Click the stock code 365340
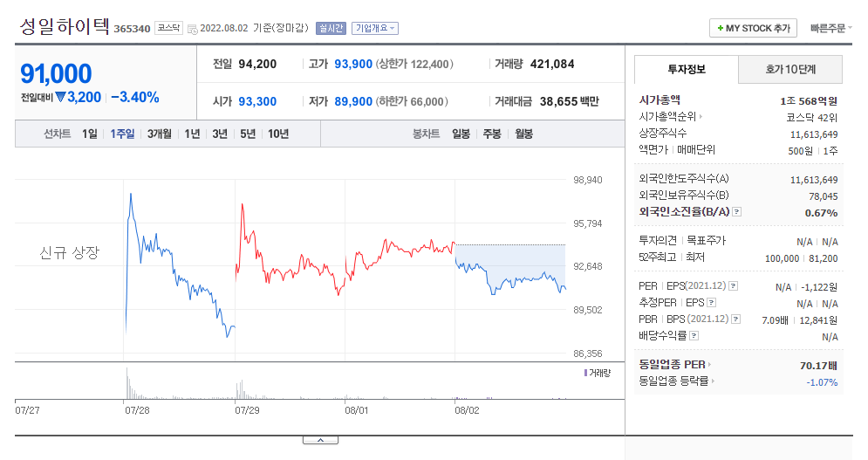The image size is (868, 460). pos(132,29)
